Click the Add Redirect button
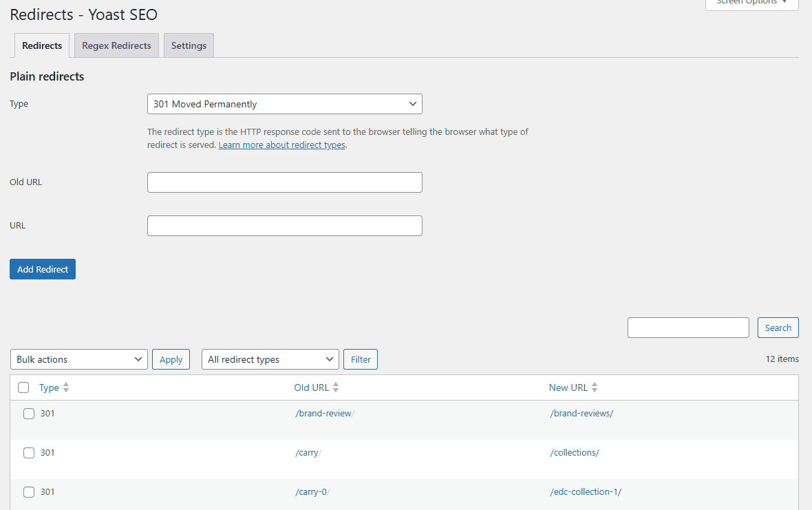The image size is (812, 510). point(42,269)
